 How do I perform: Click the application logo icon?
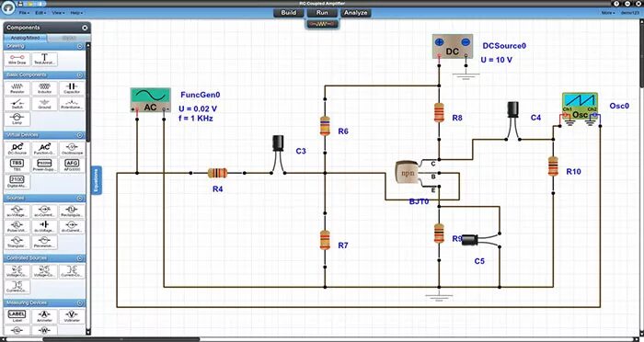(8, 7)
